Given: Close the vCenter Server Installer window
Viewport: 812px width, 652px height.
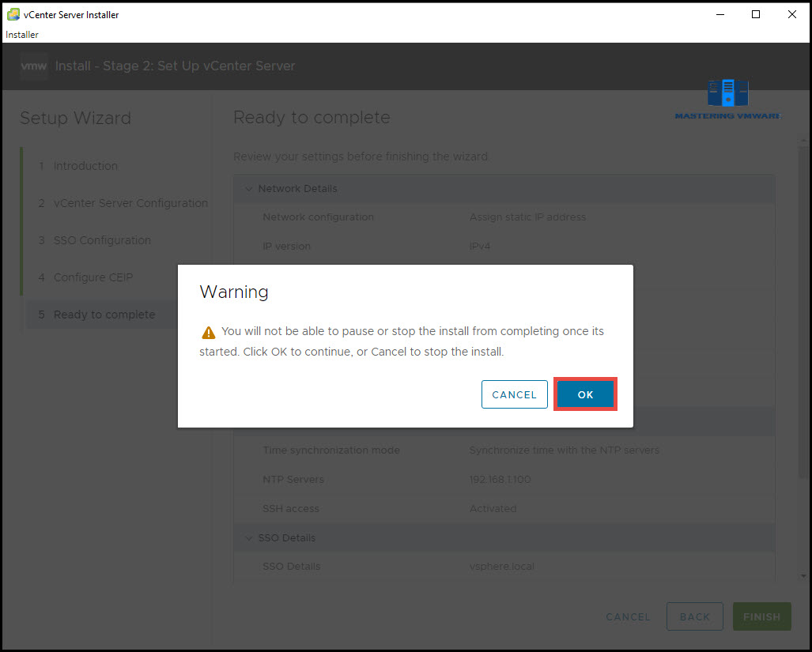Looking at the screenshot, I should 791,14.
